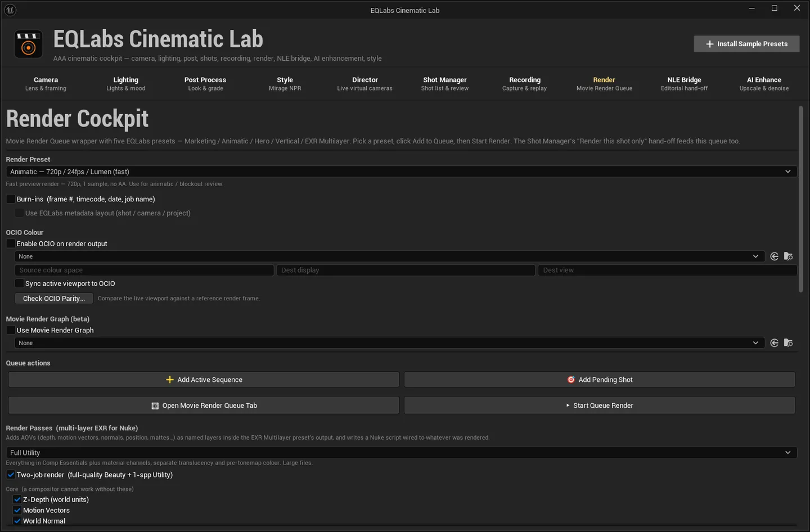810x532 pixels.
Task: Select the Render tab
Action: 604,84
